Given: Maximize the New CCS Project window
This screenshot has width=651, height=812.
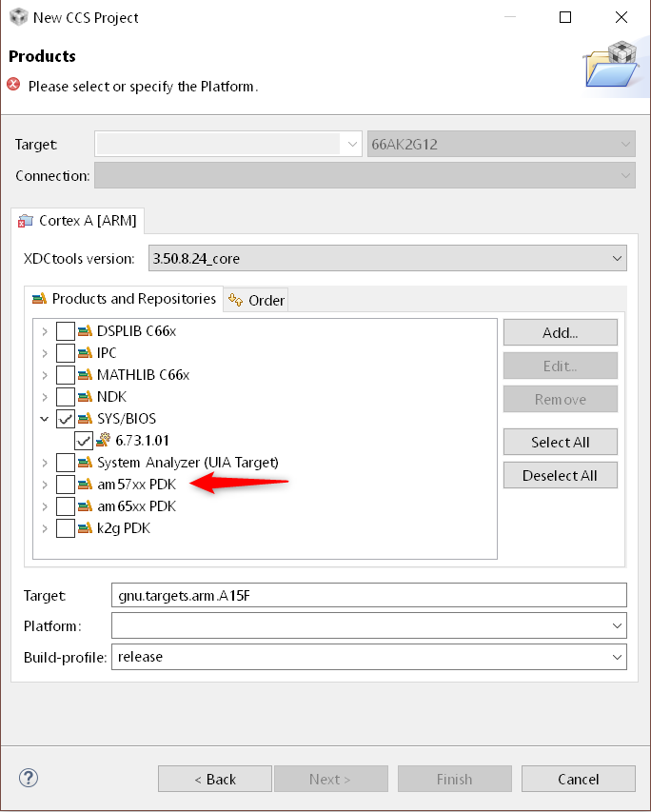Looking at the screenshot, I should [565, 17].
